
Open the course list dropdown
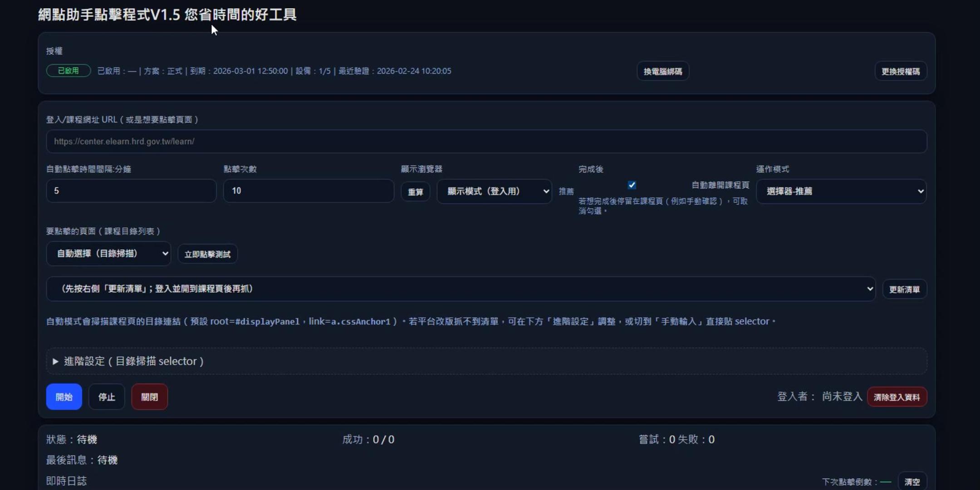[x=461, y=289]
